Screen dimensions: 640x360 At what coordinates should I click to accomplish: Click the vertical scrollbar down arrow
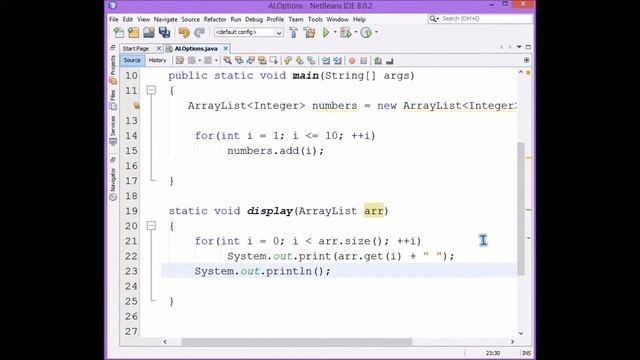pyautogui.click(x=521, y=333)
